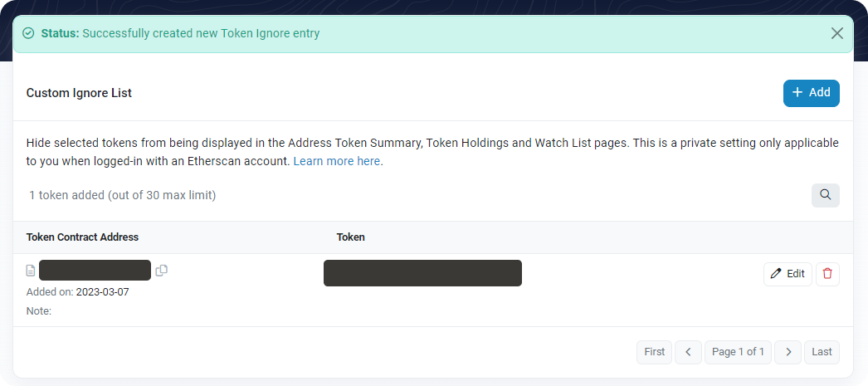
Task: Jump to the First page
Action: tap(654, 352)
